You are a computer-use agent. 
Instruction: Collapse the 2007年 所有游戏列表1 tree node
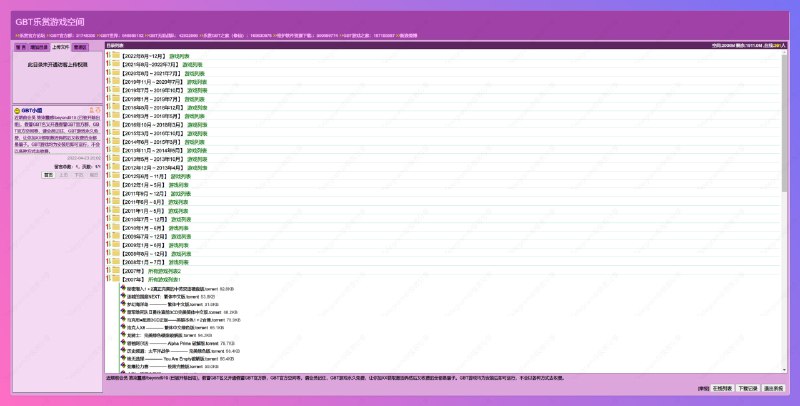pos(108,280)
